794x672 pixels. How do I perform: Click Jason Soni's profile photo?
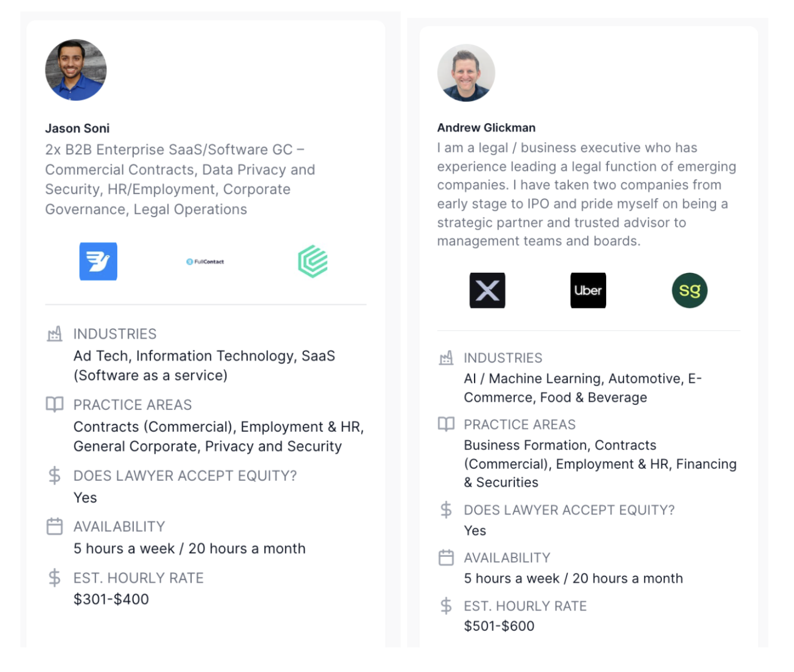point(76,70)
